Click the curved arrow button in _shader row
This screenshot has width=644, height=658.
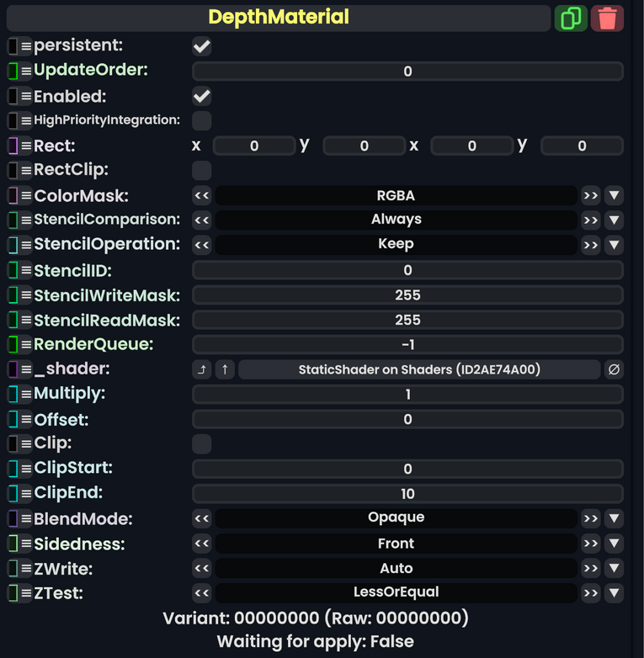[x=202, y=369]
